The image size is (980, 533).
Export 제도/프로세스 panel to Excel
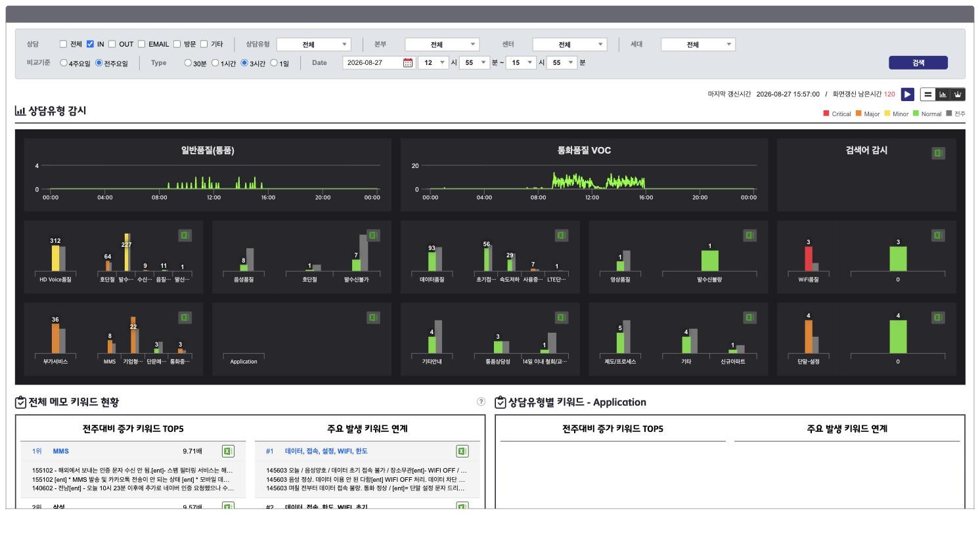[x=749, y=317]
